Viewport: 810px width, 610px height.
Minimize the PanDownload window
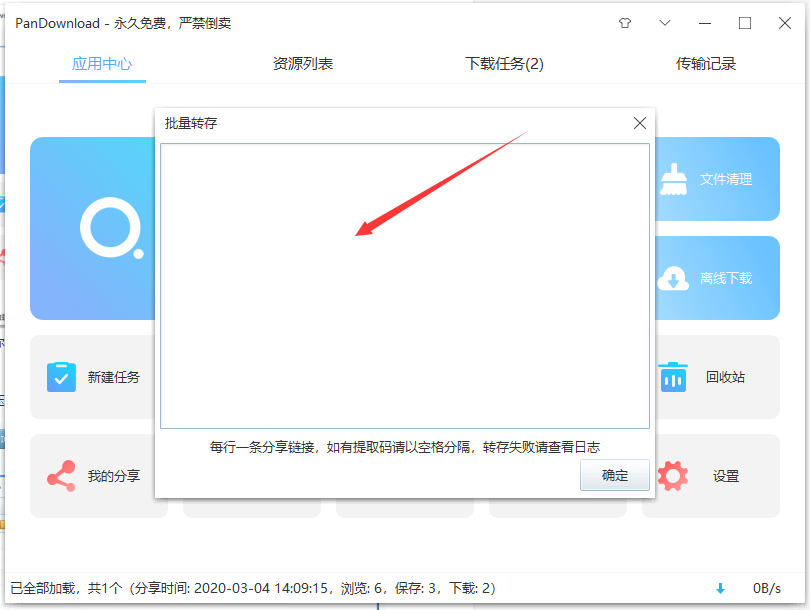point(705,23)
